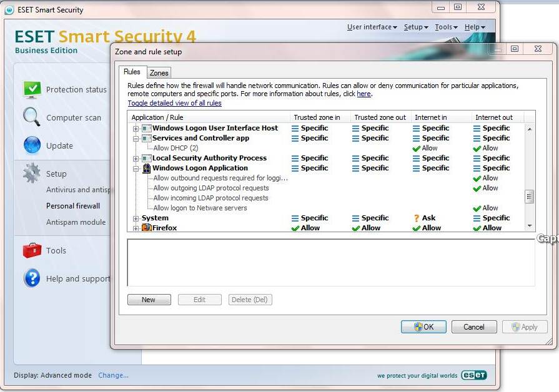Image resolution: width=559 pixels, height=392 pixels.
Task: Collapse the Services and Controller app node
Action: click(x=136, y=139)
